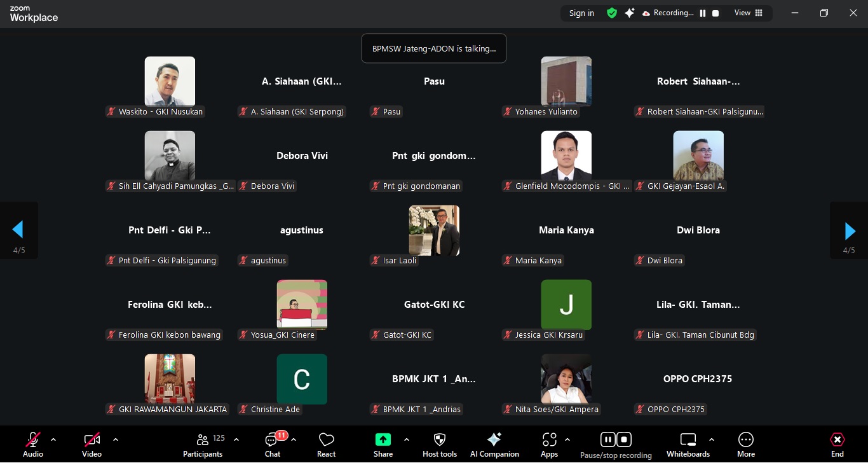Expand video options arrow beside Video
The width and height of the screenshot is (868, 463).
coord(116,439)
